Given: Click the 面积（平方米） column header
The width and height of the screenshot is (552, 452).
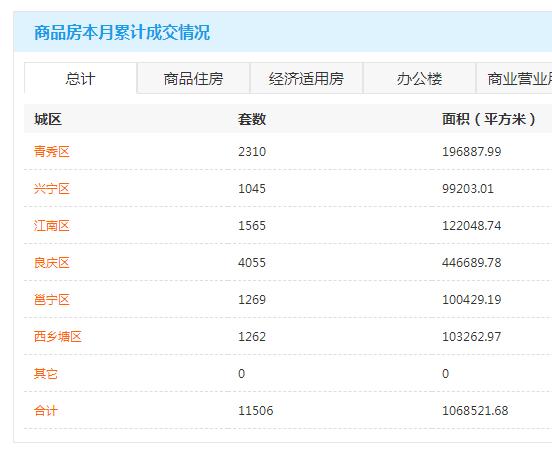Looking at the screenshot, I should pos(489,119).
